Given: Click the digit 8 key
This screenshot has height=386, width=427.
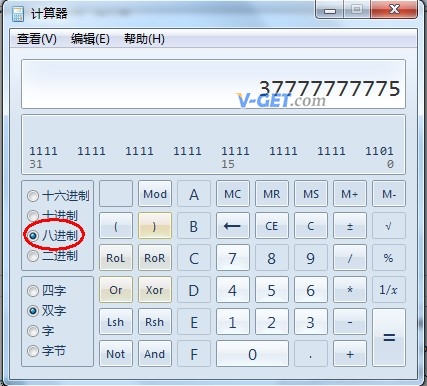Looking at the screenshot, I should (272, 258).
